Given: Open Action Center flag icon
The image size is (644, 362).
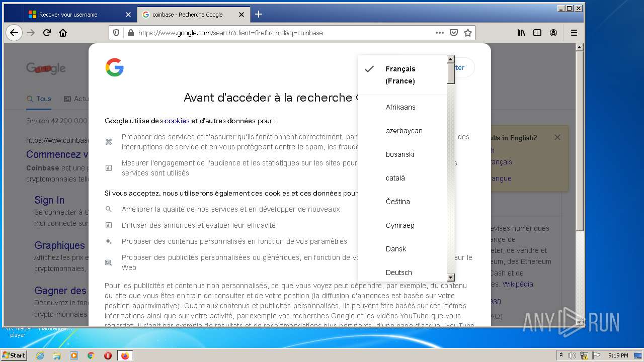Looking at the screenshot, I should [x=596, y=355].
